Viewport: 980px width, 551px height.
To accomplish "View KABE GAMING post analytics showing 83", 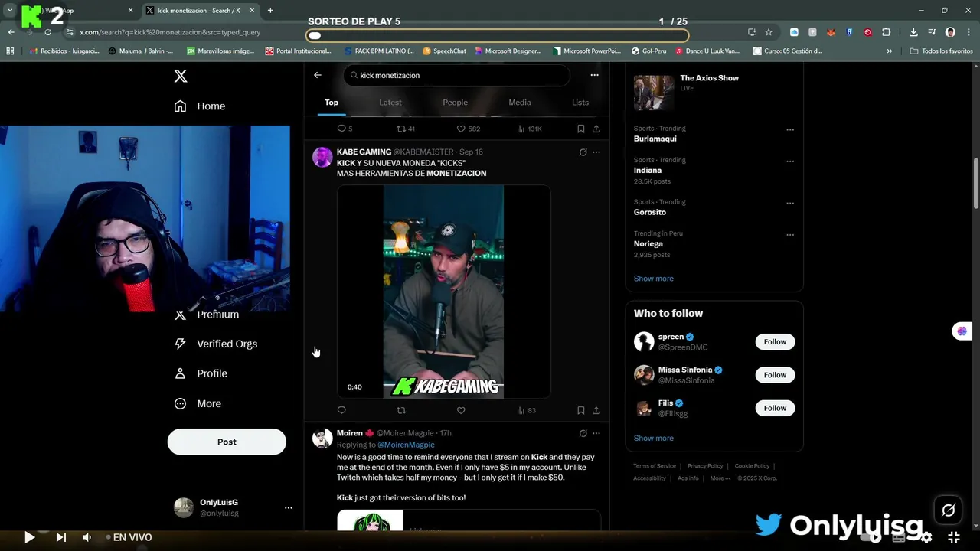I will coord(526,410).
